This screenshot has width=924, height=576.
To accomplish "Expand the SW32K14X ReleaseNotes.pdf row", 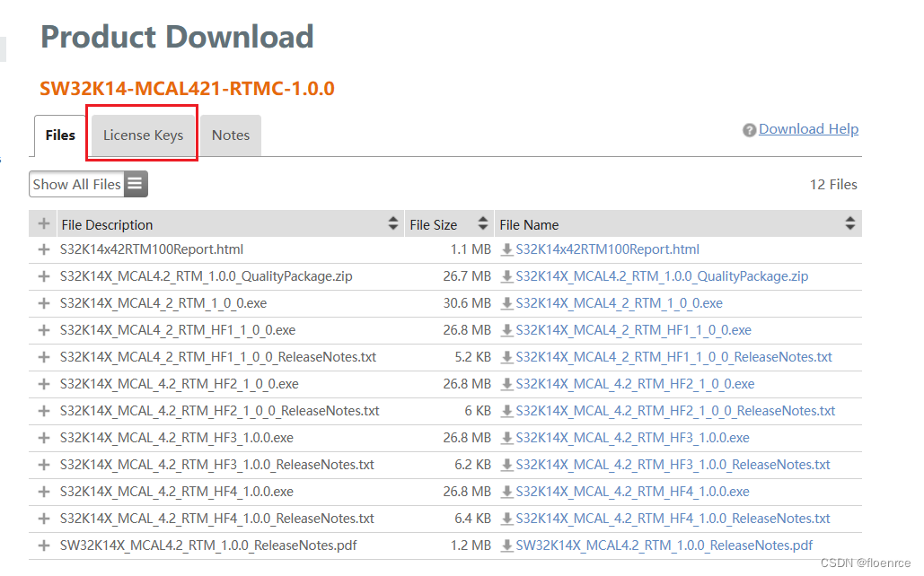I will pos(44,545).
